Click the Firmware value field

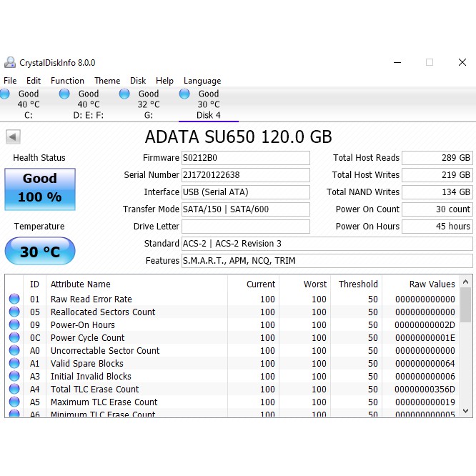(245, 158)
